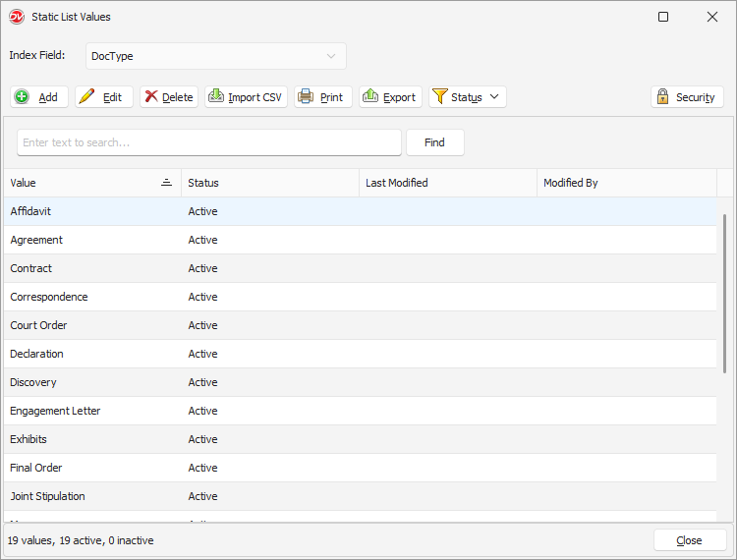Screen dimensions: 737x560
Task: Click the vertical scrollbar thumb of the list
Action: 724,294
